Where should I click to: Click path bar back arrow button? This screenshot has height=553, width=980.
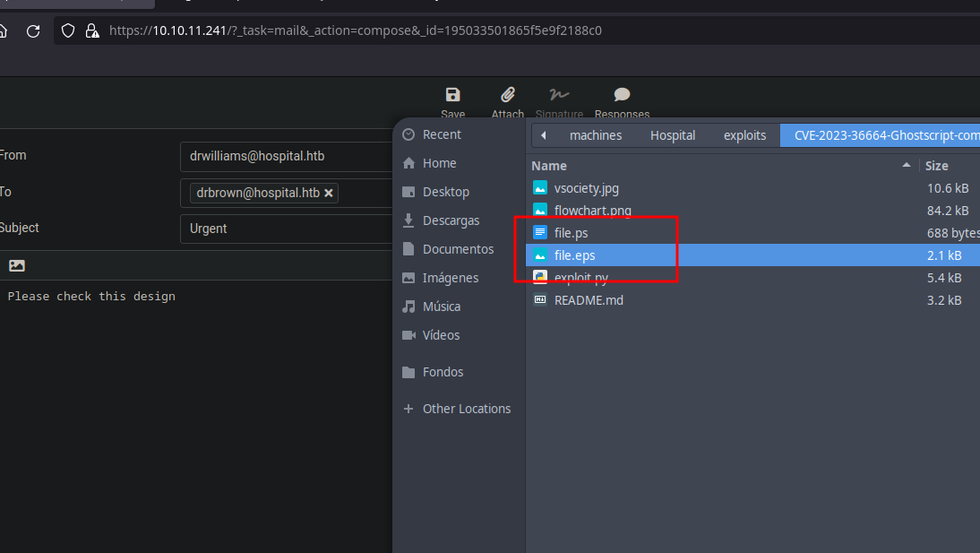(x=542, y=135)
